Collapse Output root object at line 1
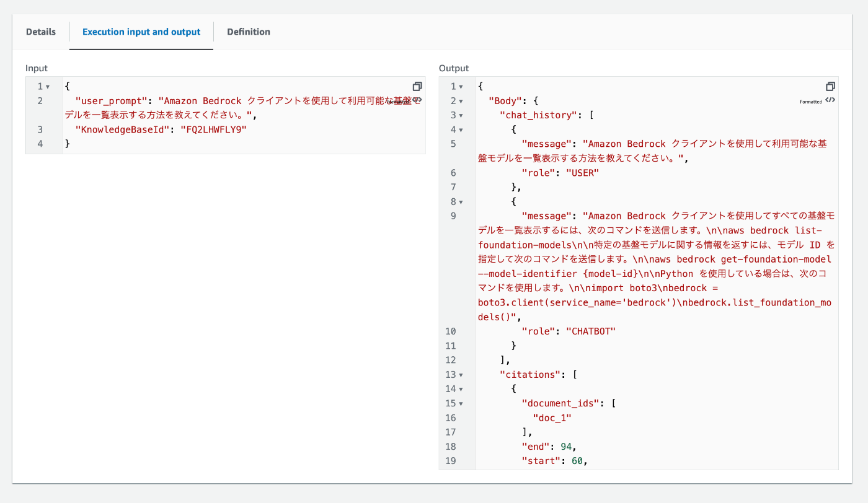Screen dimensions: 868x503 461,87
